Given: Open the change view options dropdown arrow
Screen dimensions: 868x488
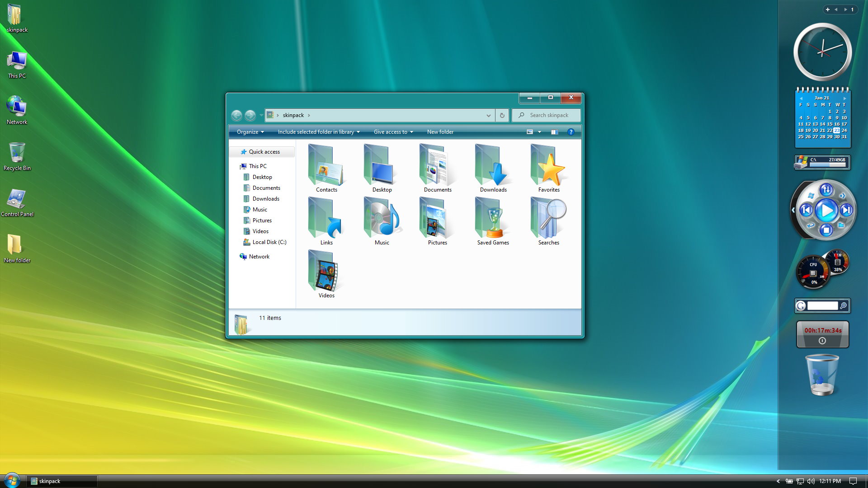Looking at the screenshot, I should (x=539, y=132).
